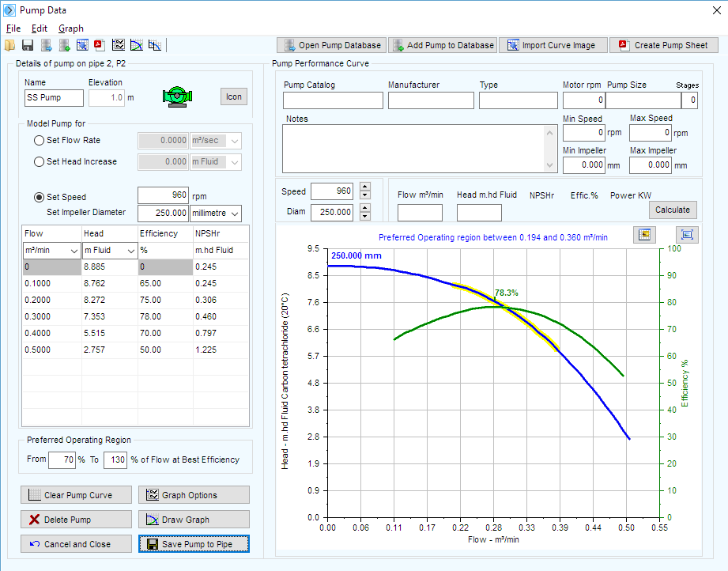Click the Type text field
Viewport: 728px width, 571px height.
point(519,100)
